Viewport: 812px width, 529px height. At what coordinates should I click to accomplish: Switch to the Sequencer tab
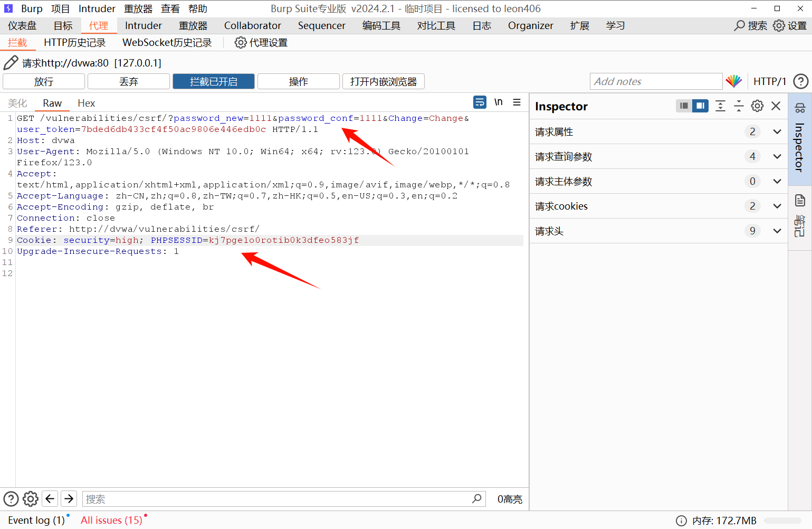321,25
